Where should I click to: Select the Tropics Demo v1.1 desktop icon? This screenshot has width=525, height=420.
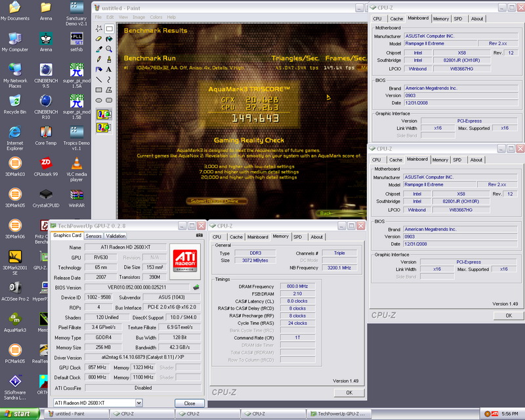77,138
